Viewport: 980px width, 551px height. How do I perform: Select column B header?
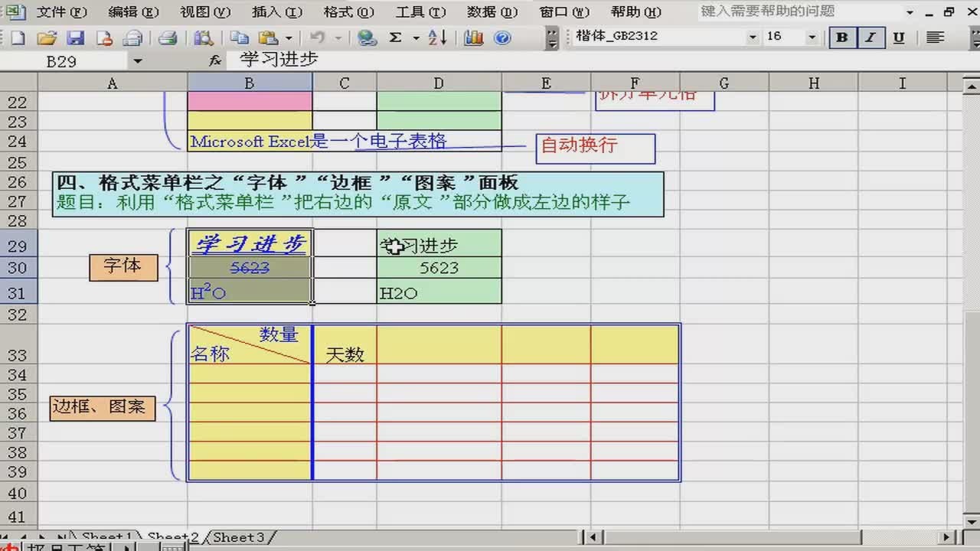(x=250, y=83)
